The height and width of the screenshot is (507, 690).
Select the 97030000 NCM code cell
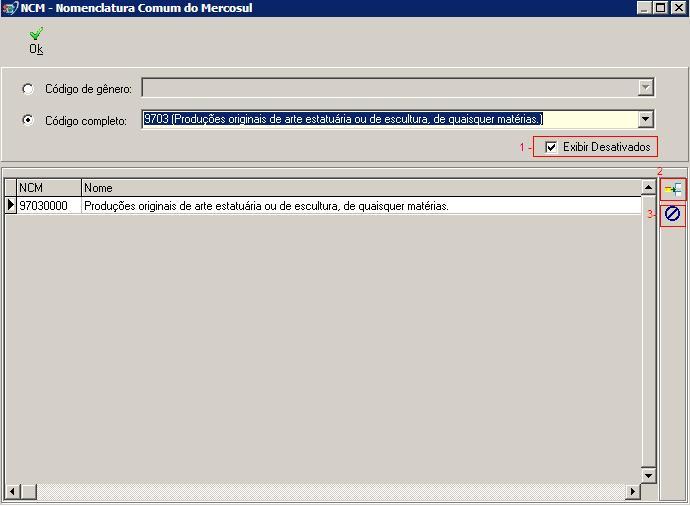48,206
